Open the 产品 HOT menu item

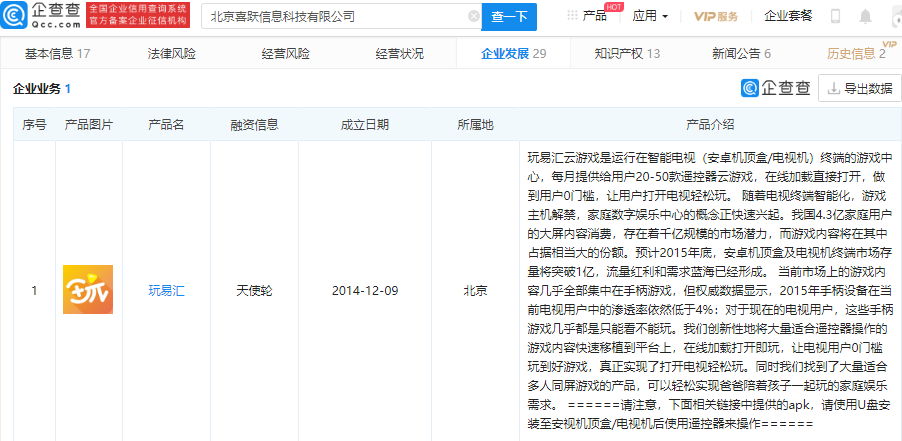pyautogui.click(x=594, y=16)
